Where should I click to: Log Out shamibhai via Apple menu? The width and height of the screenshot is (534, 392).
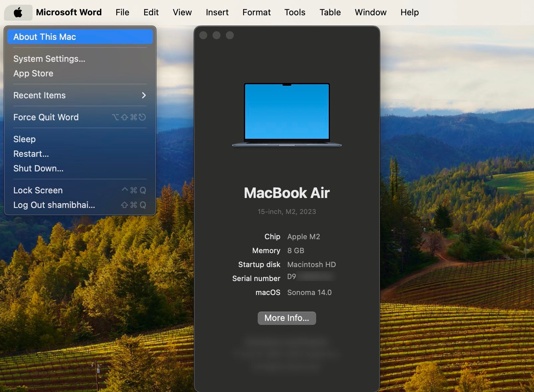(x=80, y=205)
